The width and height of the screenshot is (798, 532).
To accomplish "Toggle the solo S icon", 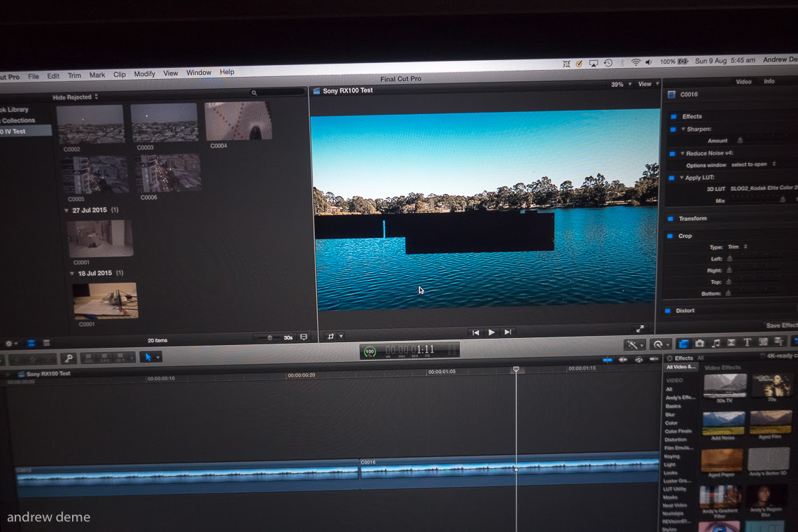I will point(638,359).
